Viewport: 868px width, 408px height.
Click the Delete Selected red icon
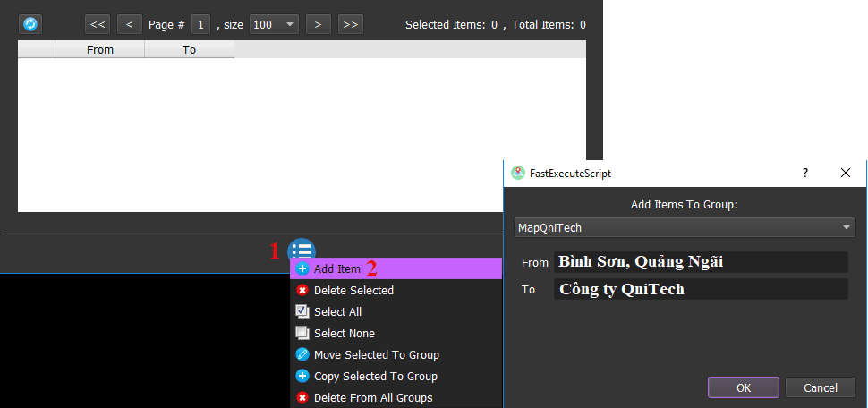tap(302, 290)
